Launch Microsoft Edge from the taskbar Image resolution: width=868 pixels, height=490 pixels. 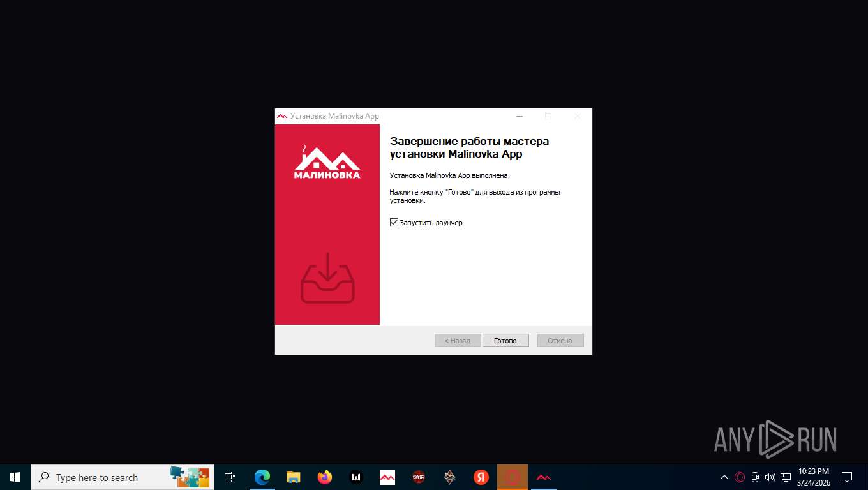[x=262, y=477]
